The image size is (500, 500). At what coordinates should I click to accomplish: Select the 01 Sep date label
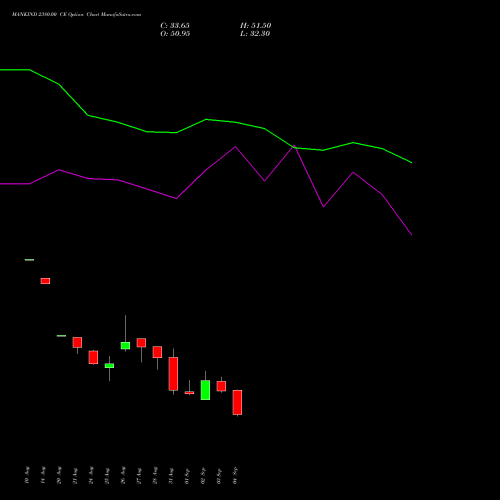(187, 476)
